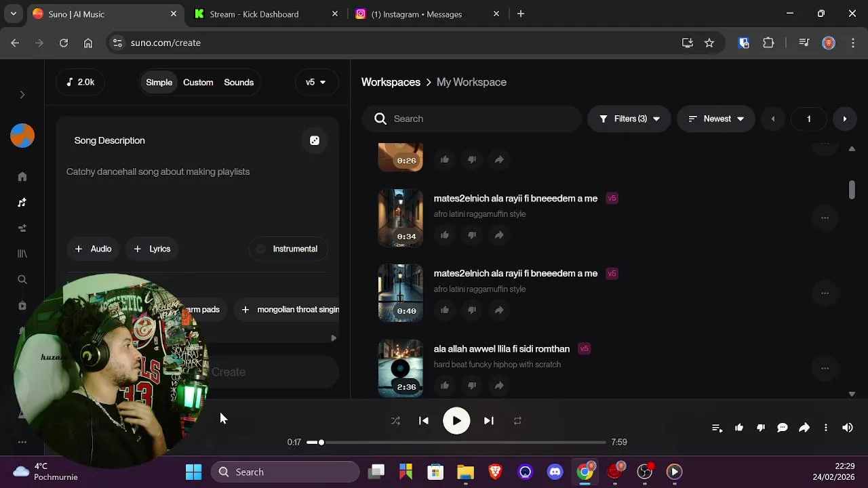Screen dimensions: 868x488
Task: Toggle the player volume speaker
Action: [x=848, y=428]
